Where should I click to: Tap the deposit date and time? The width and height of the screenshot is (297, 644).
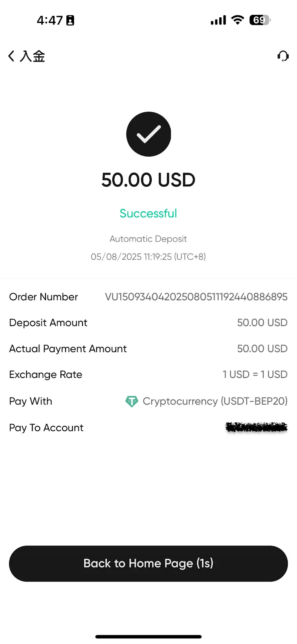coord(148,257)
